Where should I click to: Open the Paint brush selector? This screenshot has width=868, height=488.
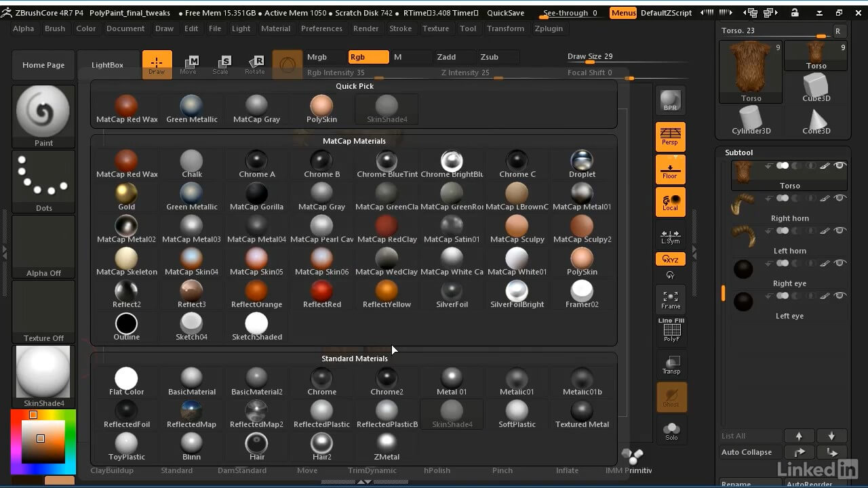pos(43,115)
